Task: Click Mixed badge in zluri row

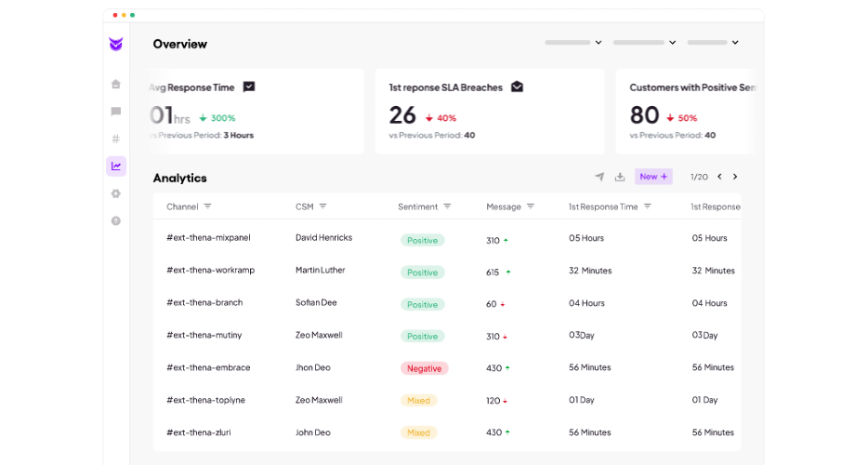Action: coord(418,432)
